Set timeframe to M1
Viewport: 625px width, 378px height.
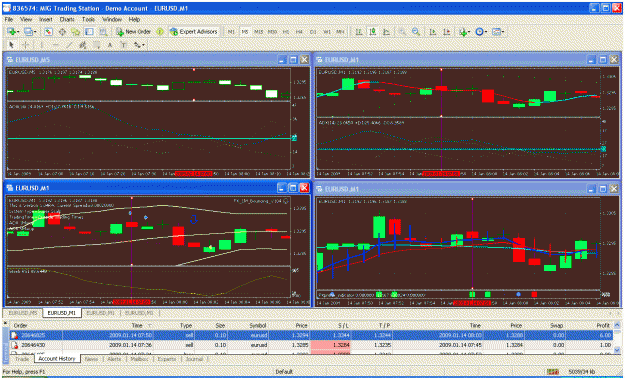coord(231,32)
